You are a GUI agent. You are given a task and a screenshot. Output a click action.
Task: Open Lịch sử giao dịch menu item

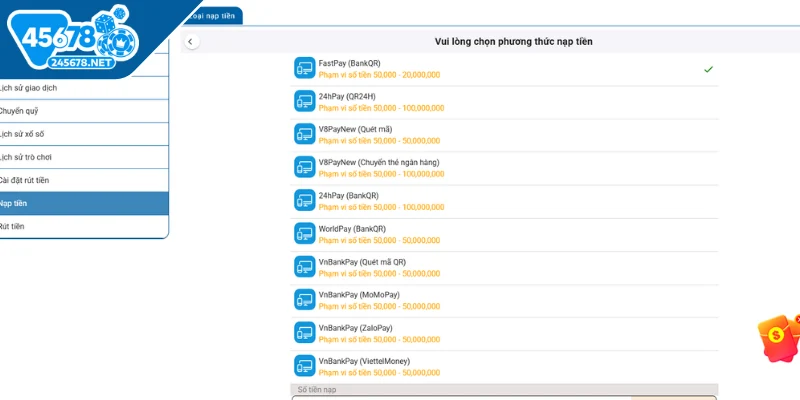pyautogui.click(x=84, y=88)
